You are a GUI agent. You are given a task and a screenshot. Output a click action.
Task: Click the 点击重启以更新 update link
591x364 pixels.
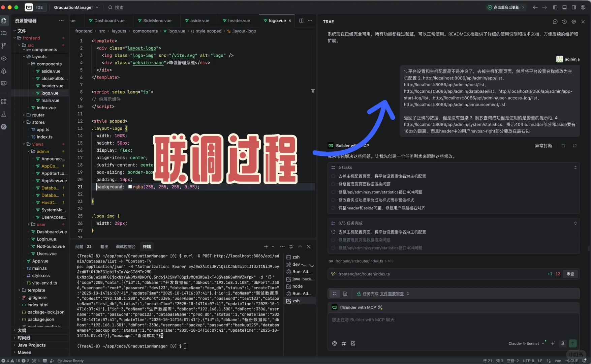click(x=506, y=6)
